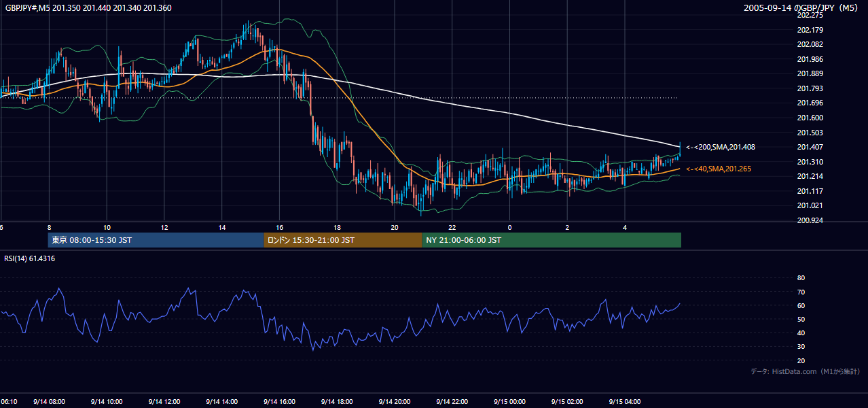This screenshot has width=868, height=408.
Task: Click RSI scale value 70
Action: pyautogui.click(x=801, y=292)
